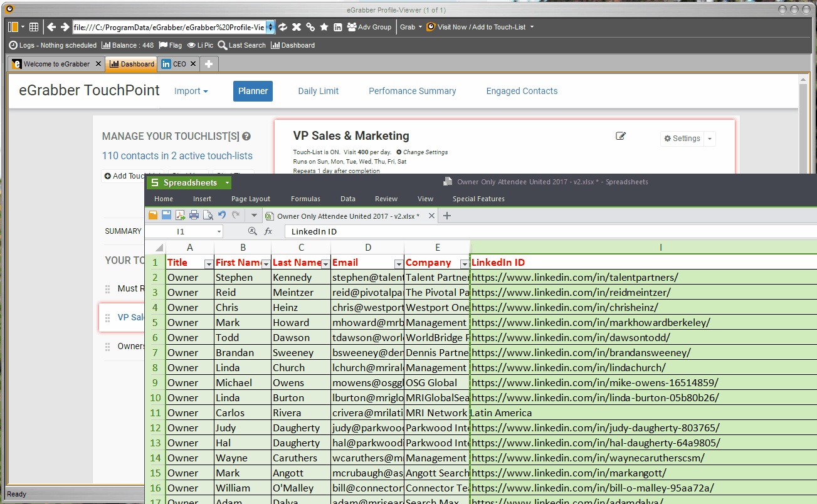Select the orange Dashboard tab
The width and height of the screenshot is (817, 504).
pyautogui.click(x=132, y=64)
